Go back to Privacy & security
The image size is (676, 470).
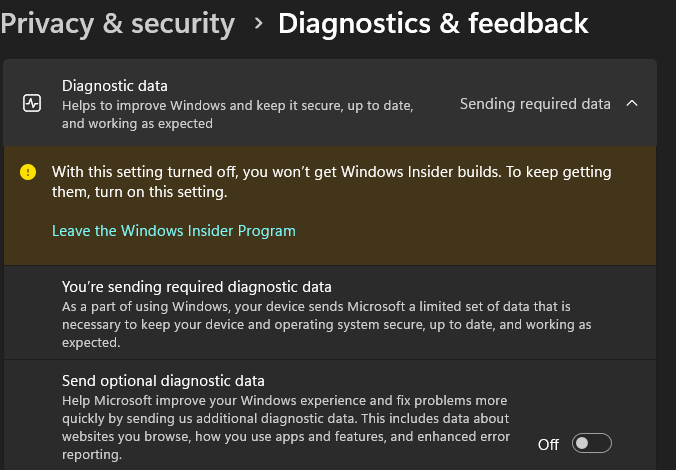tap(118, 22)
